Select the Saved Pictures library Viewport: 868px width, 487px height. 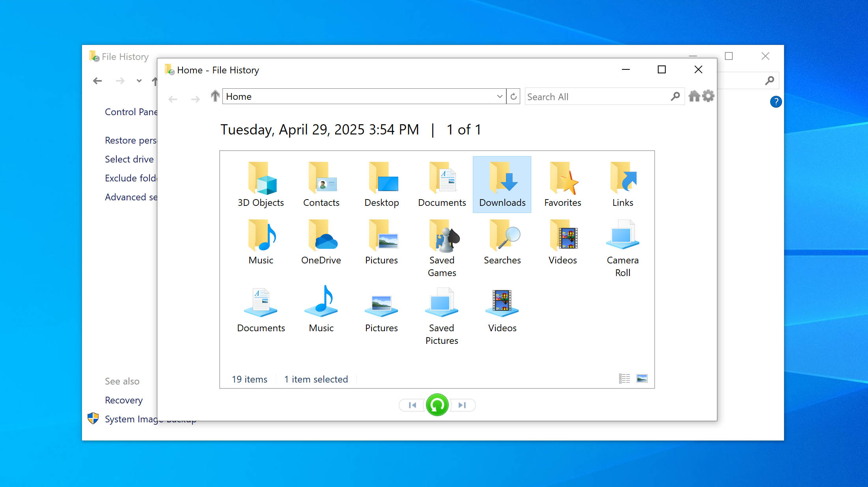(x=442, y=315)
